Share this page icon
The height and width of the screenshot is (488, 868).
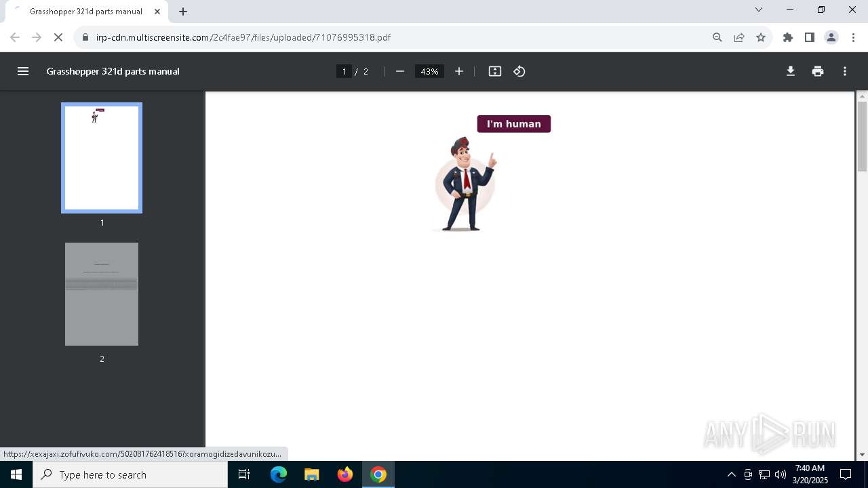pos(739,37)
